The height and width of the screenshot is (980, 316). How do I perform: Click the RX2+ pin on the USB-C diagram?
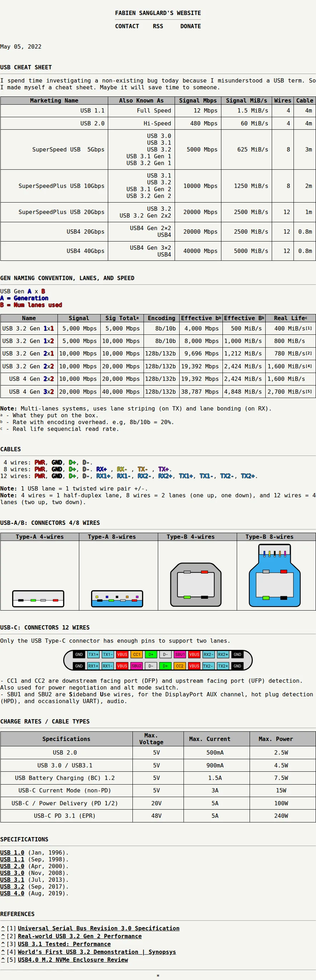pyautogui.click(x=223, y=655)
